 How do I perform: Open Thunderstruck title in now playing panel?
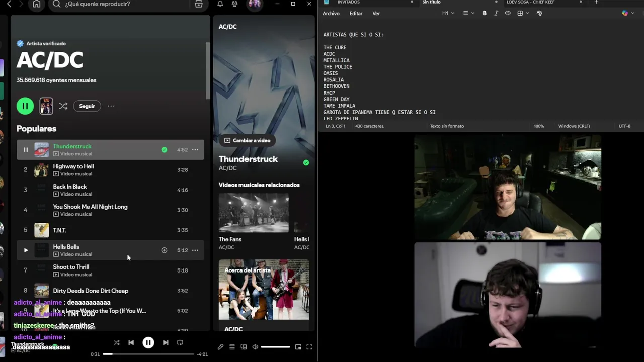(248, 159)
